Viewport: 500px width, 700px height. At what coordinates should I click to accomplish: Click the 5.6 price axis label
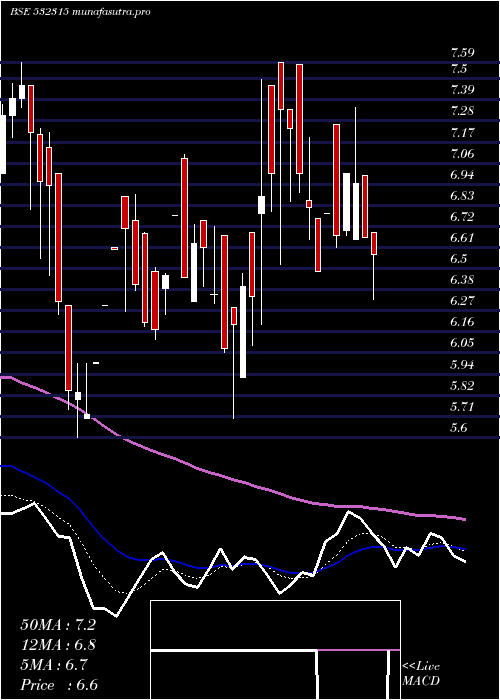tap(459, 428)
